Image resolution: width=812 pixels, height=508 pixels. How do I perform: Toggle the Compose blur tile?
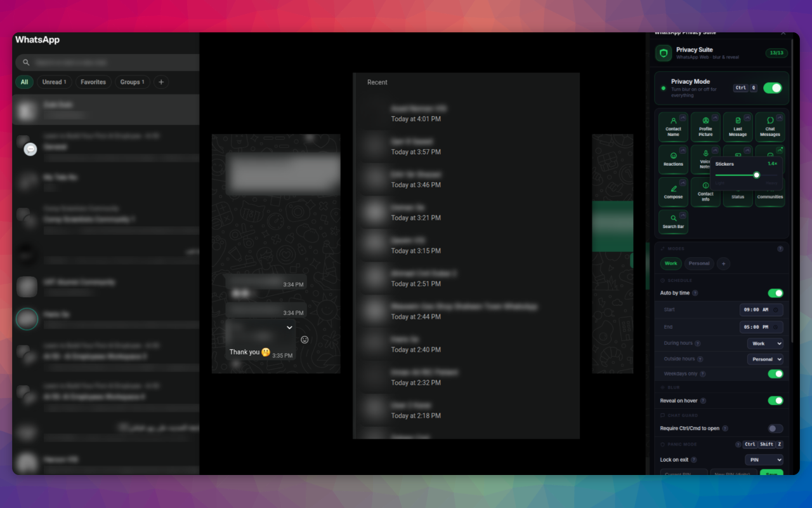(673, 192)
